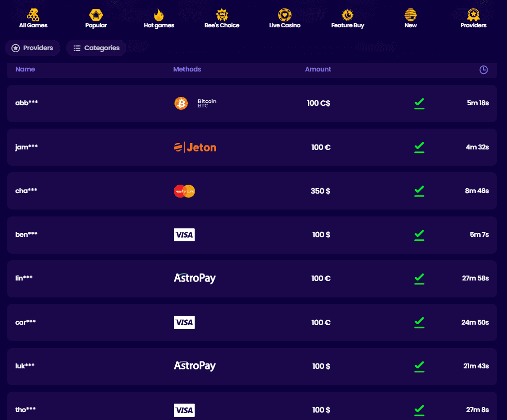Open Providers ribbon badge in the top navigation
The image size is (507, 420).
[x=473, y=15]
